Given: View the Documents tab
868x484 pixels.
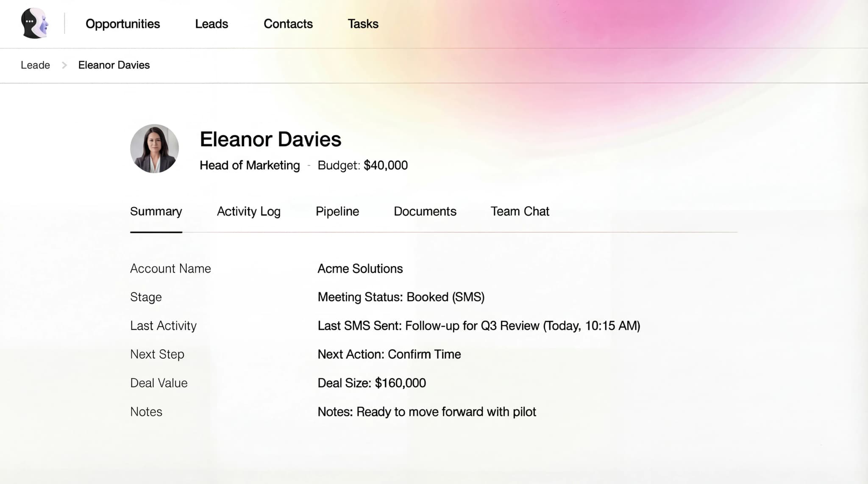Looking at the screenshot, I should 425,211.
